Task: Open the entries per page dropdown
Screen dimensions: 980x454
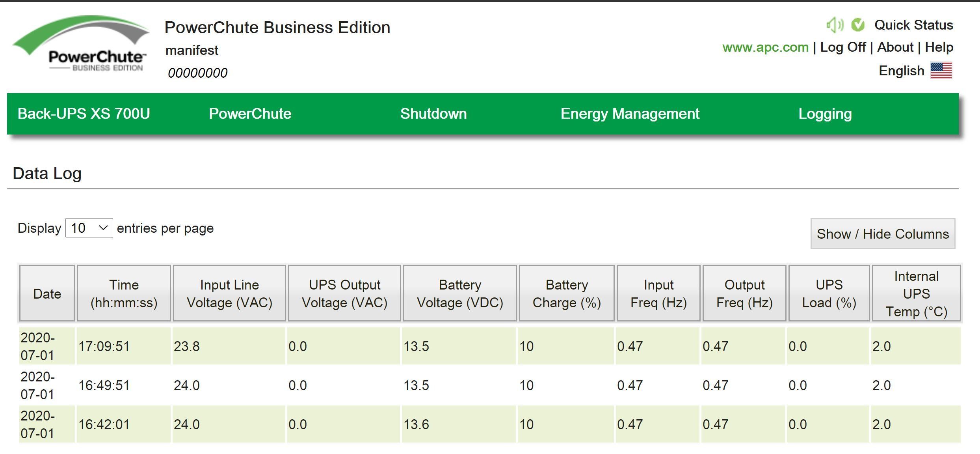Action: pos(89,228)
